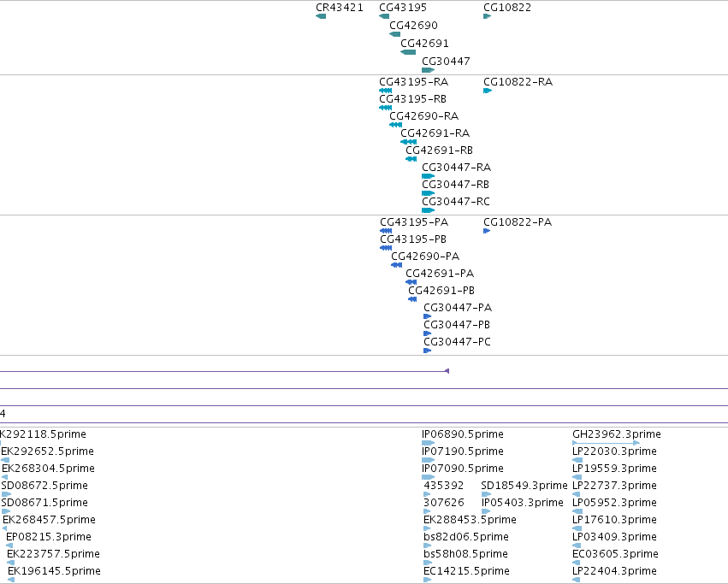Click the CR43421 gene glyph
This screenshot has width=728, height=584.
click(x=320, y=16)
